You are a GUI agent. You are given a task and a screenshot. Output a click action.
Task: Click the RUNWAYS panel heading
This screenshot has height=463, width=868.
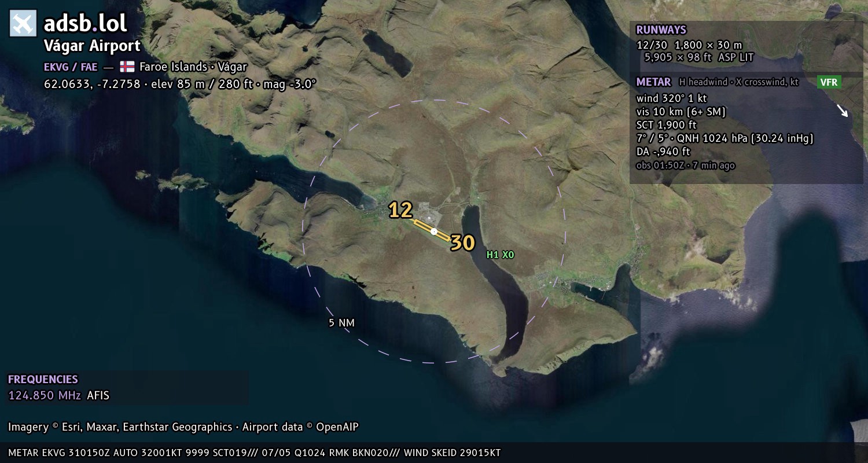pyautogui.click(x=661, y=30)
